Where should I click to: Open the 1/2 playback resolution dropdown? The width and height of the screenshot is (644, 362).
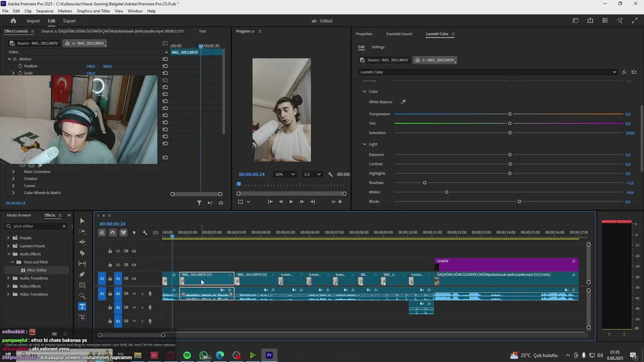[312, 174]
